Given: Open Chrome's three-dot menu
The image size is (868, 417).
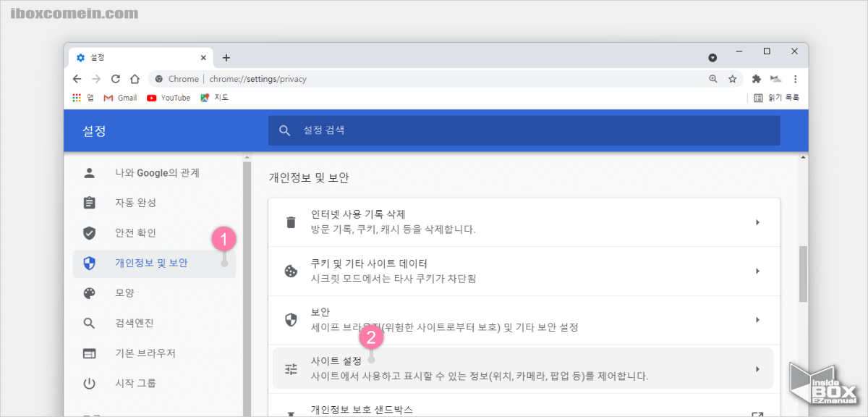Looking at the screenshot, I should [795, 80].
